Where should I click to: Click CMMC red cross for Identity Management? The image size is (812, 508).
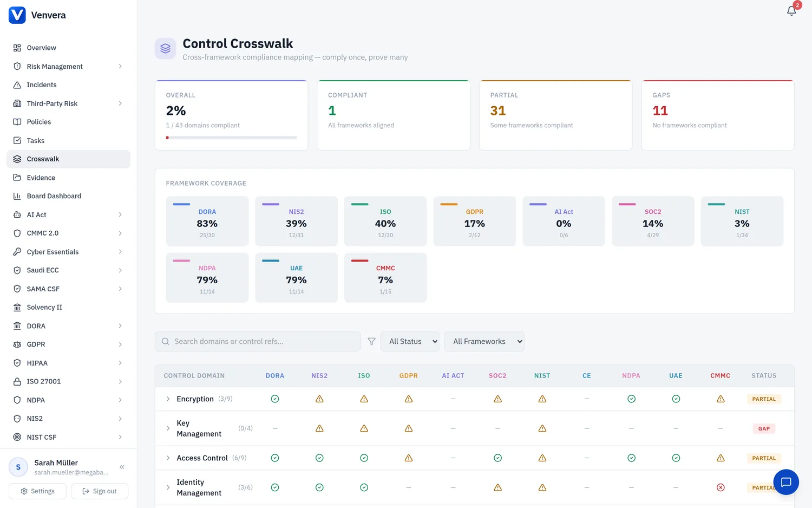coord(721,487)
